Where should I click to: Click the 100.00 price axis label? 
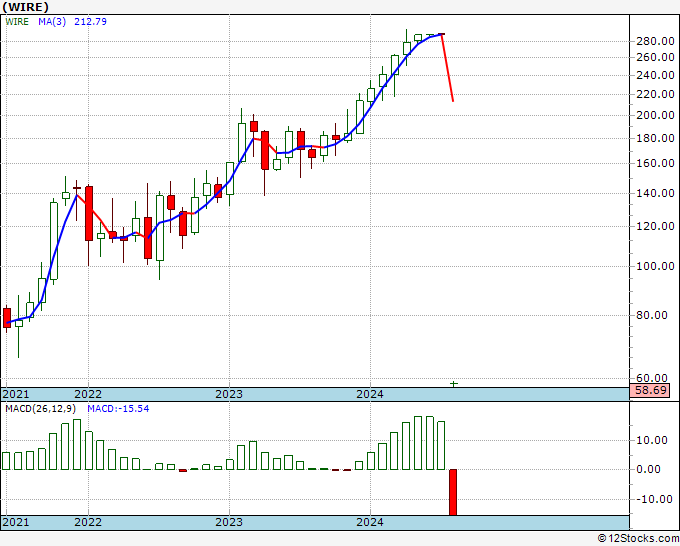[655, 266]
